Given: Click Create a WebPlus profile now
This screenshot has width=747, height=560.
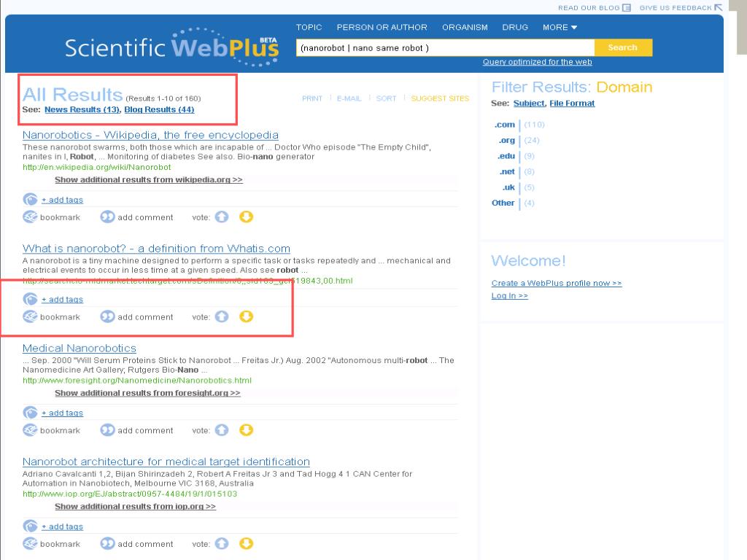Looking at the screenshot, I should 557,283.
